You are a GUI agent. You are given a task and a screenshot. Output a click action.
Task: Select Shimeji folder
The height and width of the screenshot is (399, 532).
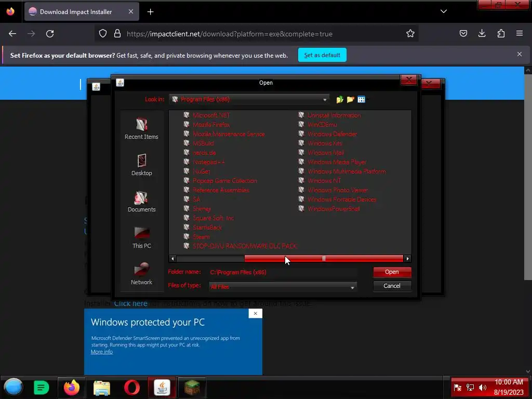click(202, 209)
